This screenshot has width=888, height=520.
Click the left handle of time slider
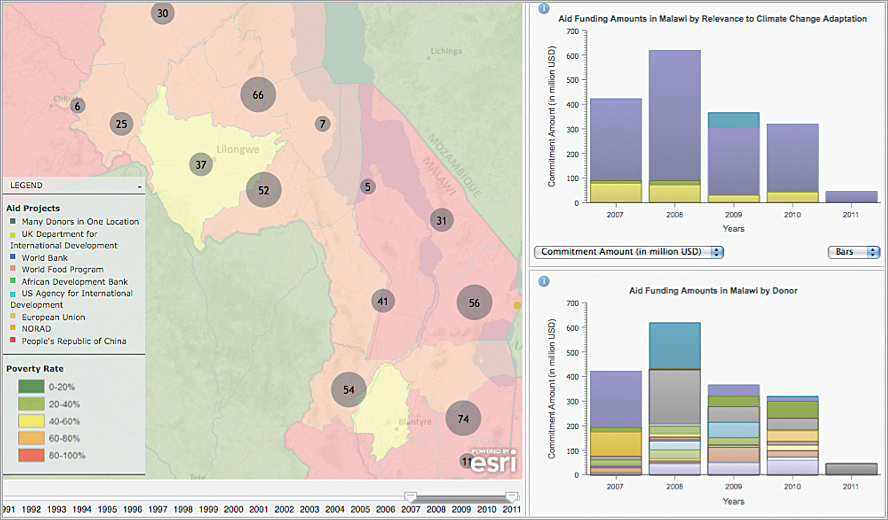(409, 496)
